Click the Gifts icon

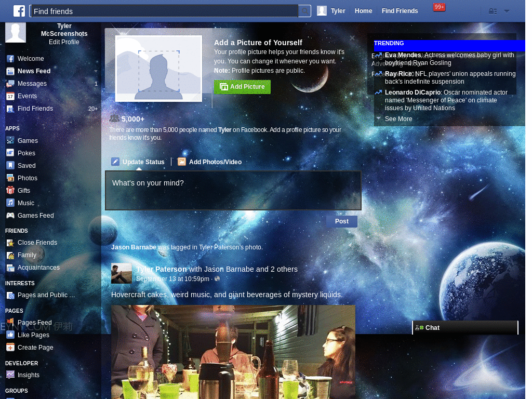click(10, 190)
